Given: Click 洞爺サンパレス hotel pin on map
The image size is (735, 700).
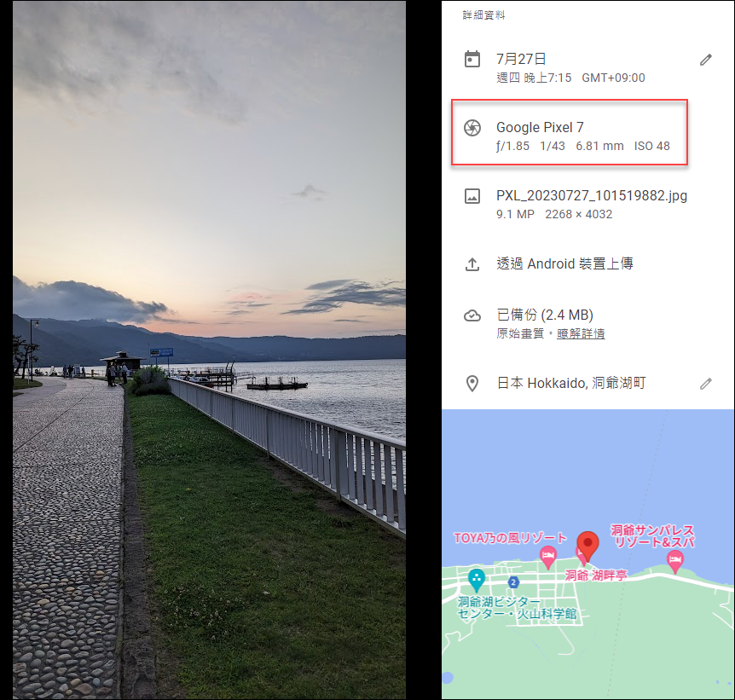Looking at the screenshot, I should click(674, 561).
